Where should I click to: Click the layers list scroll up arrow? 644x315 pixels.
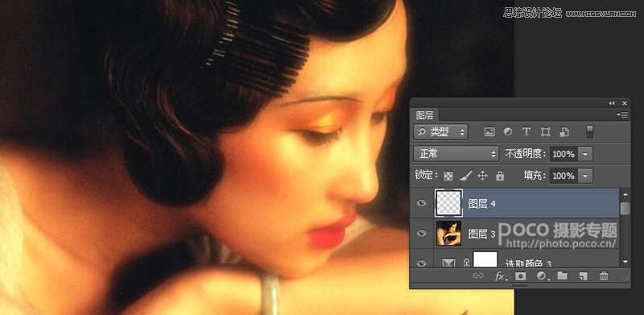(625, 193)
